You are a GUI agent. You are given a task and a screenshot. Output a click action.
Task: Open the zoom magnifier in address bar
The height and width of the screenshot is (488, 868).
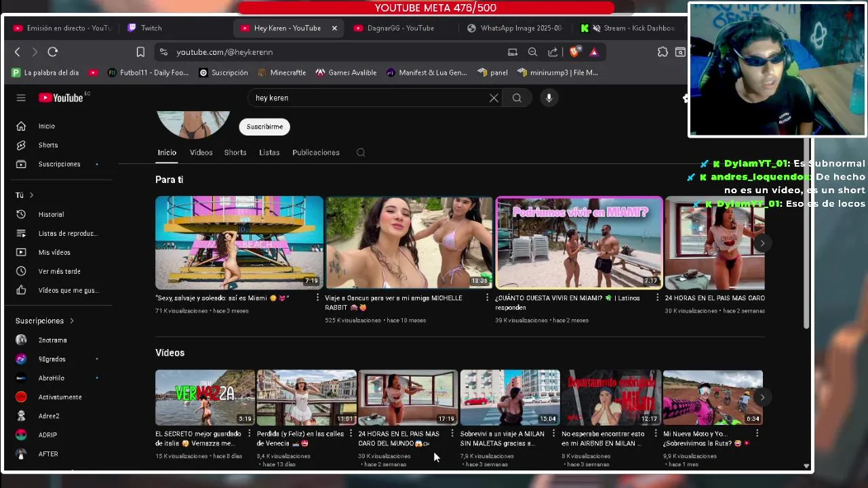tap(532, 52)
